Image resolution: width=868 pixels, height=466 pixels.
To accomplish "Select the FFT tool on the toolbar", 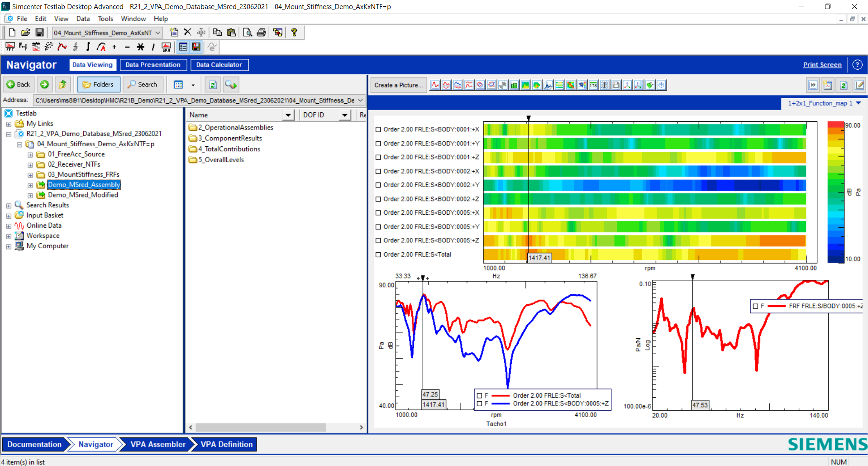I will point(10,47).
